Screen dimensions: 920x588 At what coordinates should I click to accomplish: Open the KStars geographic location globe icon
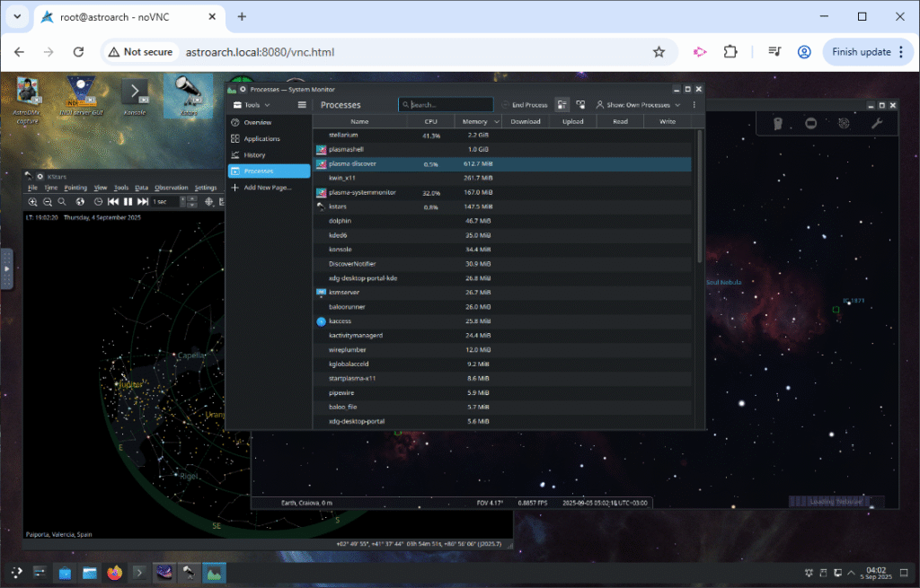80,202
